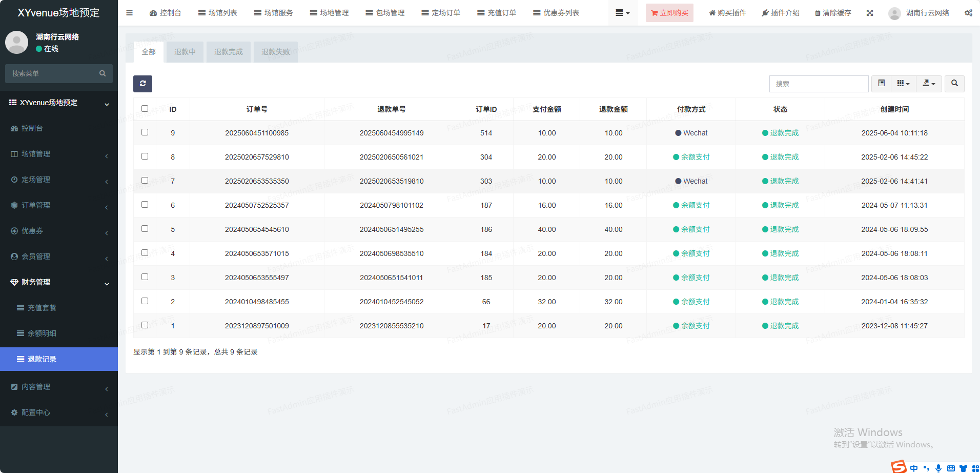Sort by the 创建时间 column header
980x473 pixels.
tap(894, 109)
